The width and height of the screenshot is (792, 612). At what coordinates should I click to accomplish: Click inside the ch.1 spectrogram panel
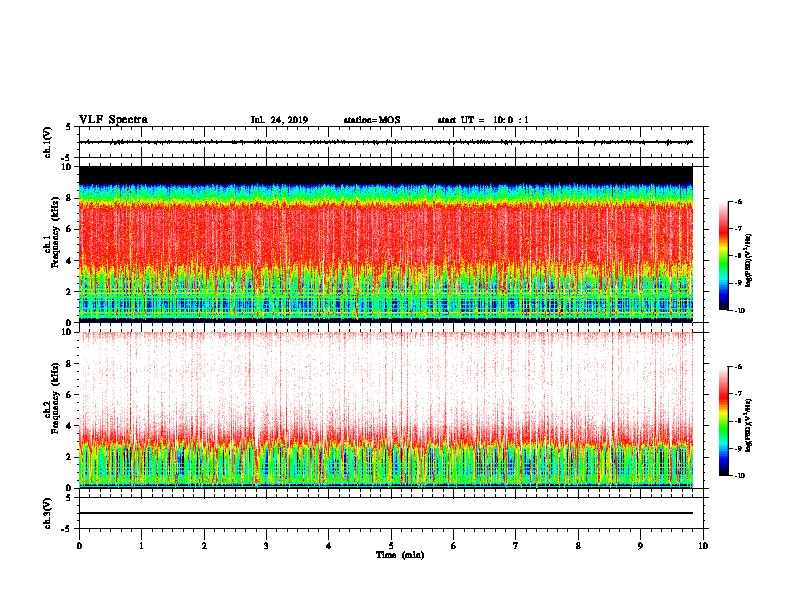point(386,244)
